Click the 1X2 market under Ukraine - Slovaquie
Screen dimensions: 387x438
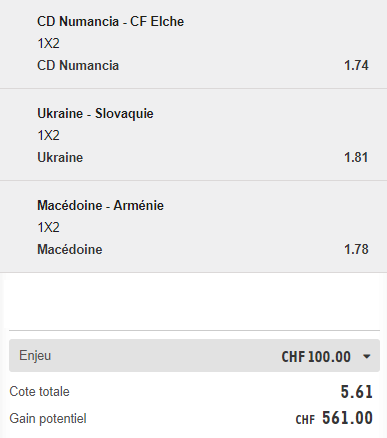48,135
